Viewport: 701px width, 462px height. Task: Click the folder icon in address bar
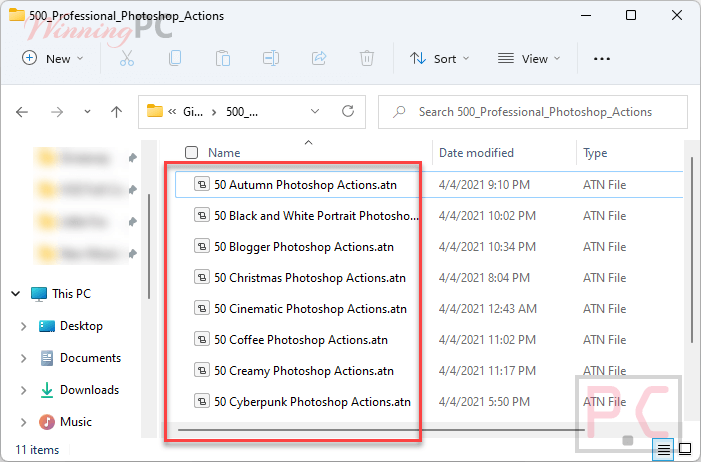(155, 110)
